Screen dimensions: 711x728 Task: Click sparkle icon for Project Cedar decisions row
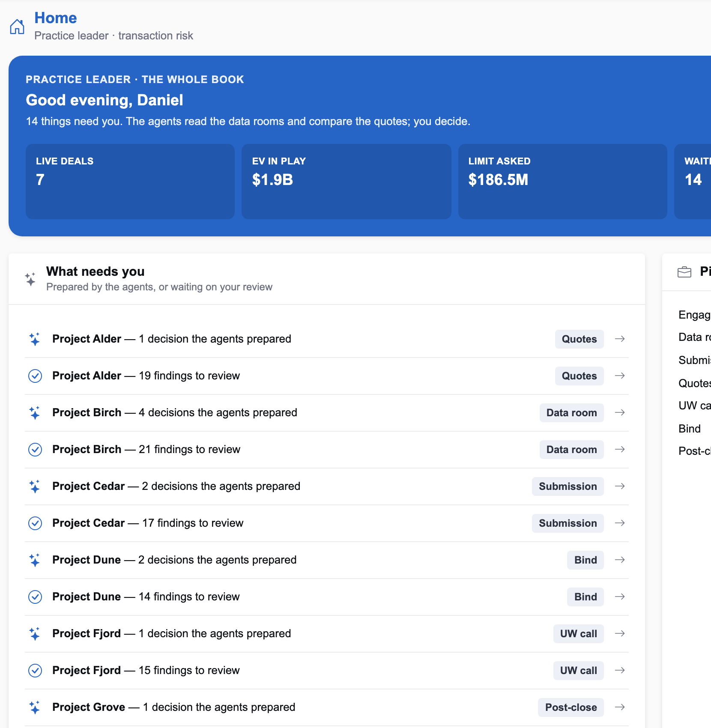click(x=35, y=486)
